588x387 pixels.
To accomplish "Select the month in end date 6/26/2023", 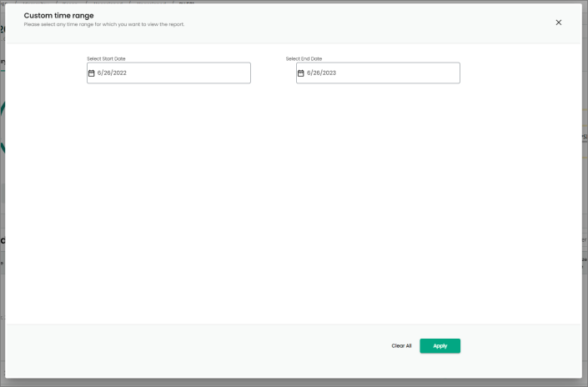I will [x=309, y=73].
